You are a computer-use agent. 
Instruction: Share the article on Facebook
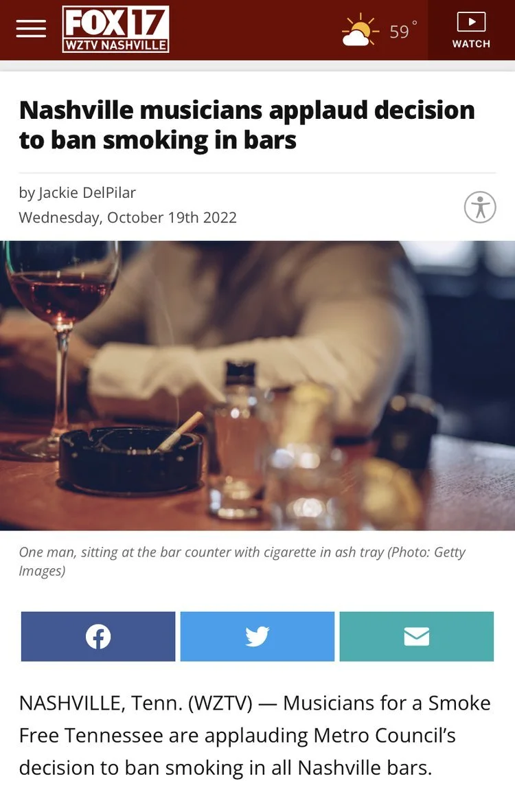tap(98, 636)
